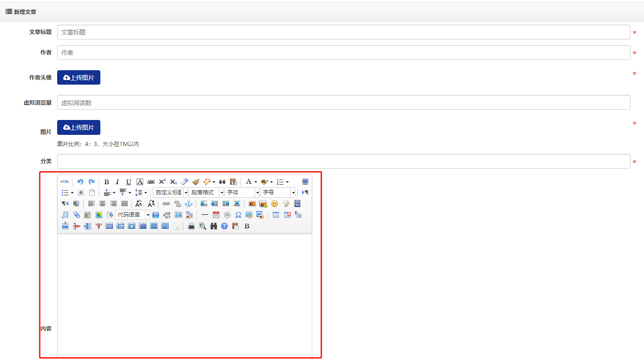Align paragraph text to center
This screenshot has height=359, width=644.
(x=102, y=203)
